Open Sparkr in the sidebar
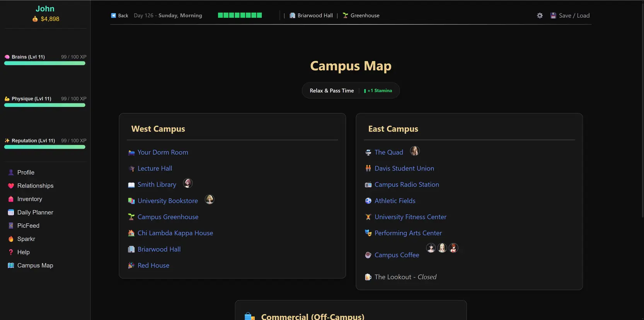644x320 pixels. tap(26, 239)
